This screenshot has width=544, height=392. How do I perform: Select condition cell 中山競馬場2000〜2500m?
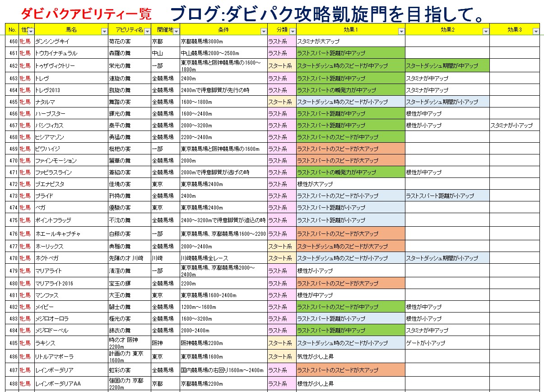pyautogui.click(x=223, y=53)
